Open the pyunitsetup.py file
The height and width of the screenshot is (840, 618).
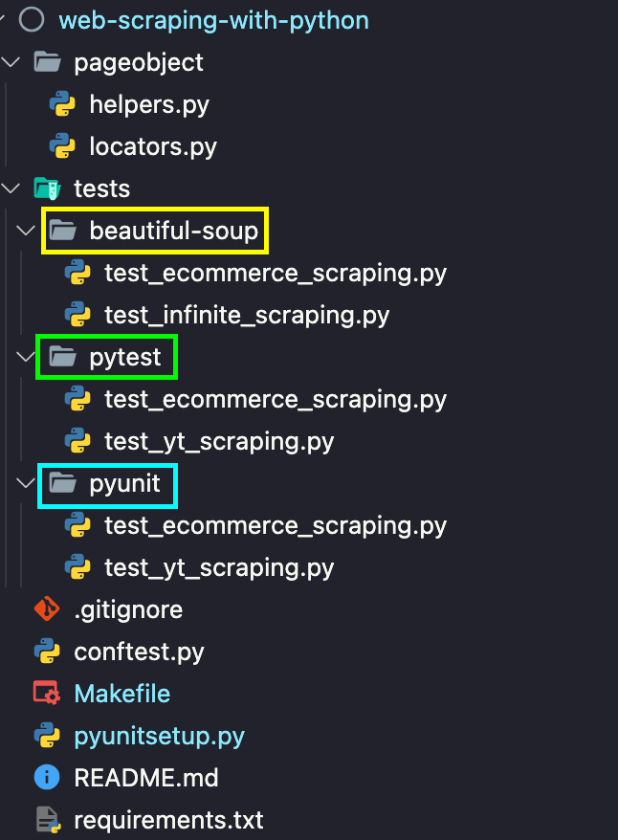pos(158,736)
